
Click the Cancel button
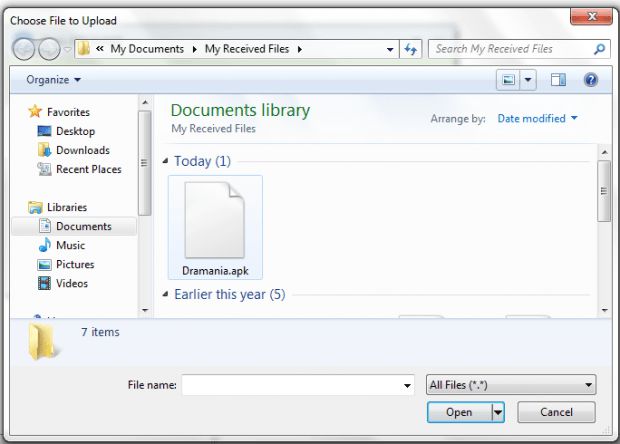(x=556, y=412)
